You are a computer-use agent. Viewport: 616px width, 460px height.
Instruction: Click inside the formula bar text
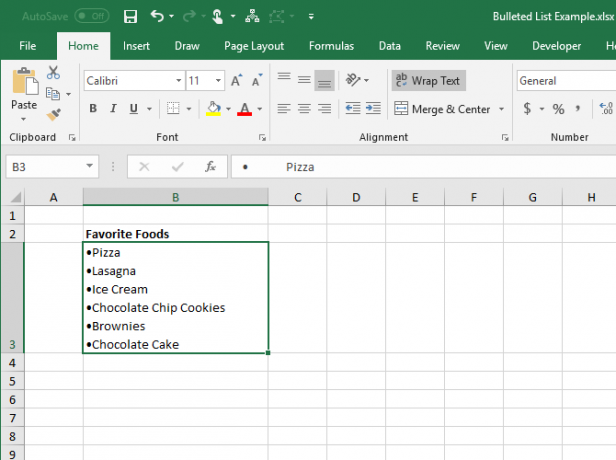click(x=424, y=167)
